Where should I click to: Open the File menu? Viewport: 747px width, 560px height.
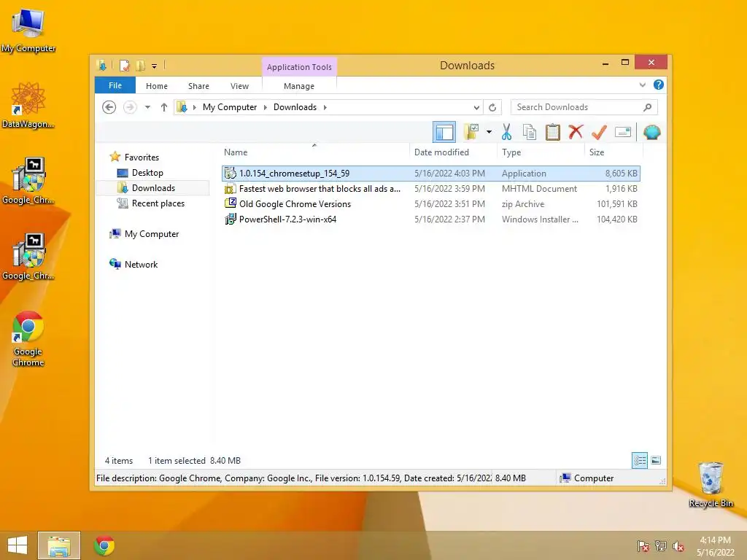[x=115, y=85]
